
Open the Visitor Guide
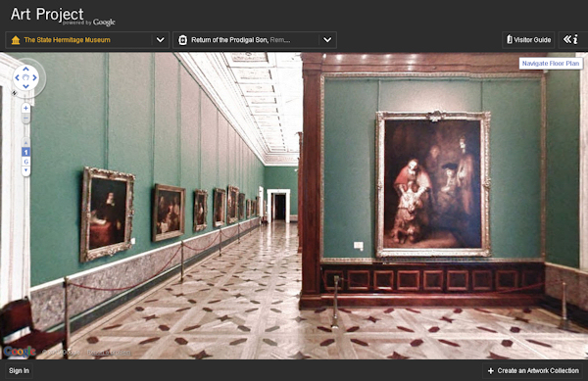click(x=528, y=40)
